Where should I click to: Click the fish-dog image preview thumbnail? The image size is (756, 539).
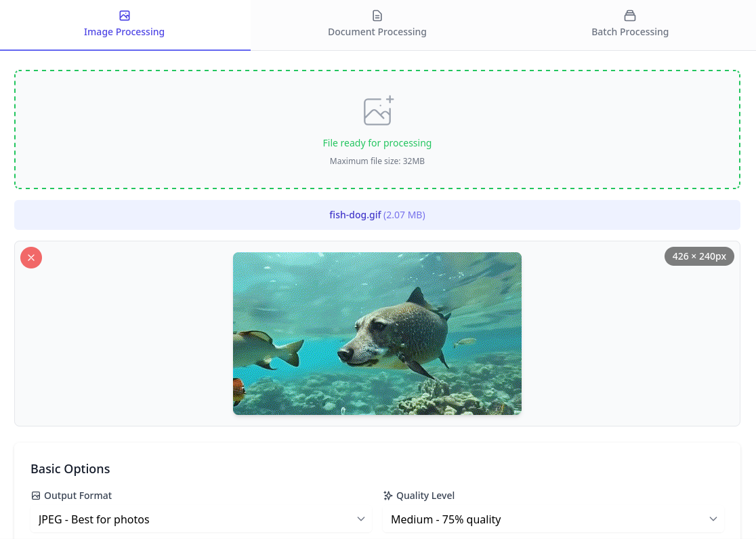377,334
